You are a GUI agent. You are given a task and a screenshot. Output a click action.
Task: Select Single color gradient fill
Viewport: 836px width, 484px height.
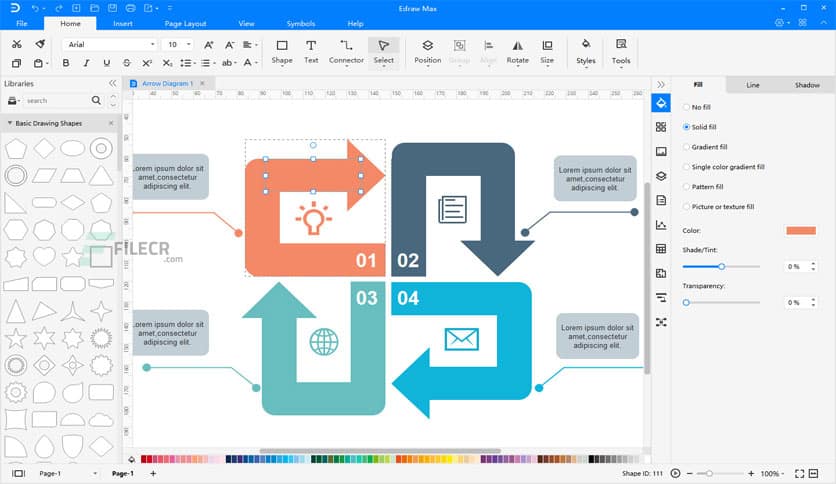[x=724, y=167]
